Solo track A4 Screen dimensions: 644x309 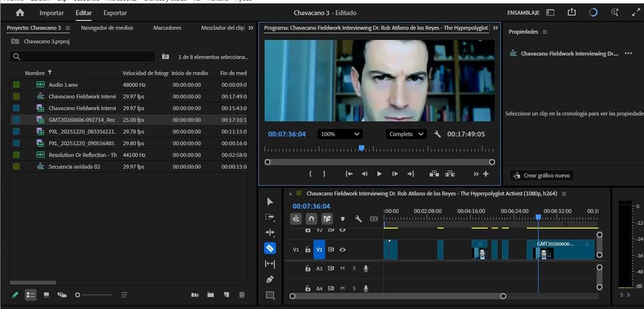[354, 289]
